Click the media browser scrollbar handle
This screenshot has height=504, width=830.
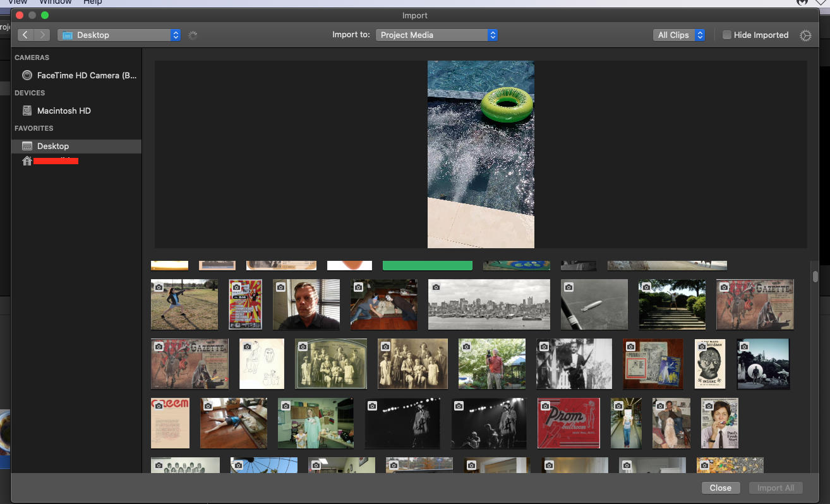click(815, 276)
